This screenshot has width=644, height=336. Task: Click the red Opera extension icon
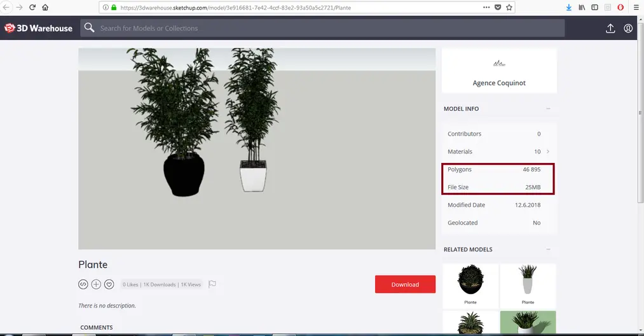(x=620, y=8)
